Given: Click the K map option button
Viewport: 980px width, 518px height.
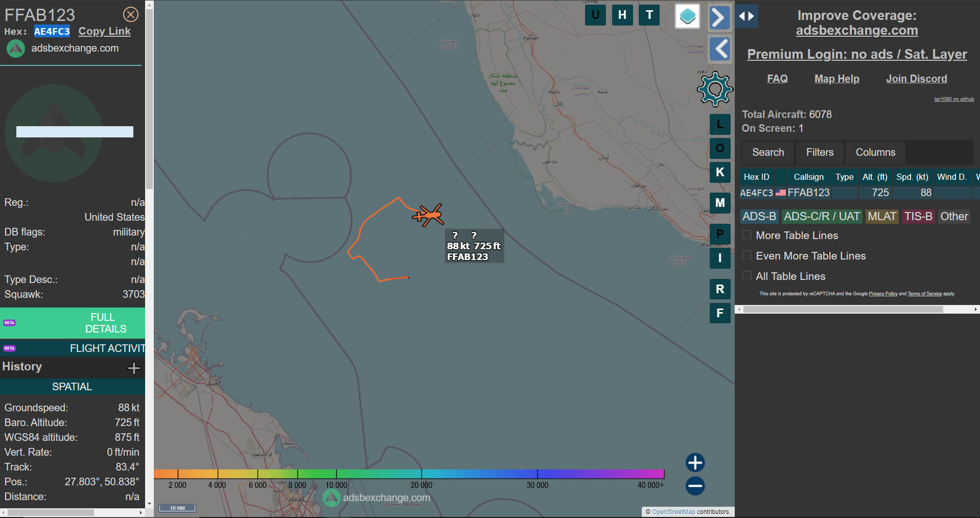Looking at the screenshot, I should (720, 172).
